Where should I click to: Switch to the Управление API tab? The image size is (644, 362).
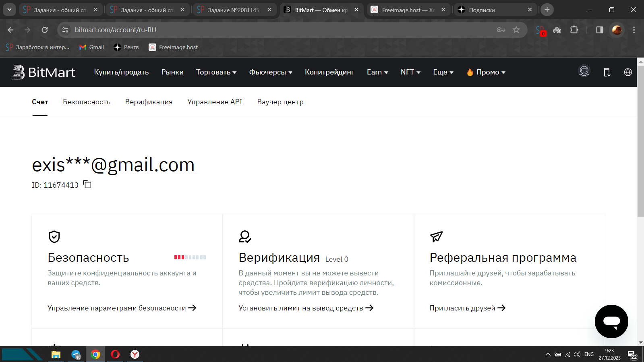coord(215,102)
